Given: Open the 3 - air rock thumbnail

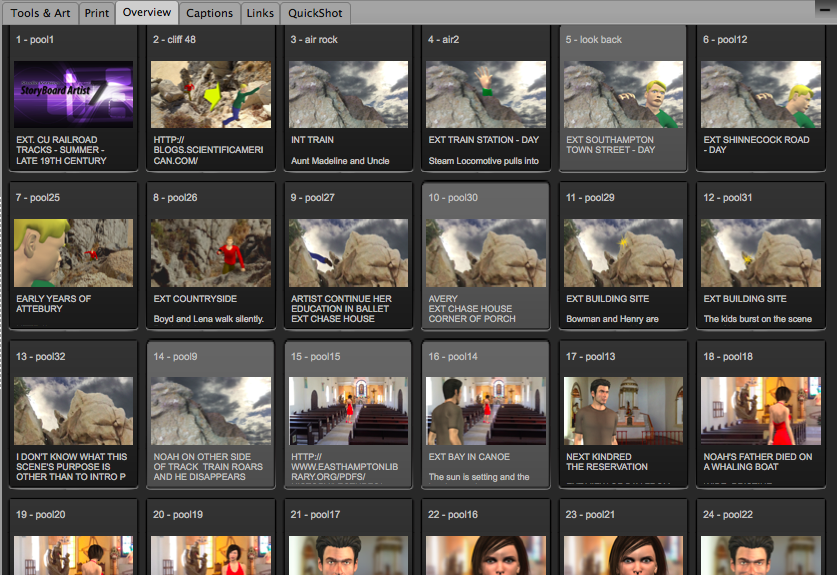Looking at the screenshot, I should point(349,94).
